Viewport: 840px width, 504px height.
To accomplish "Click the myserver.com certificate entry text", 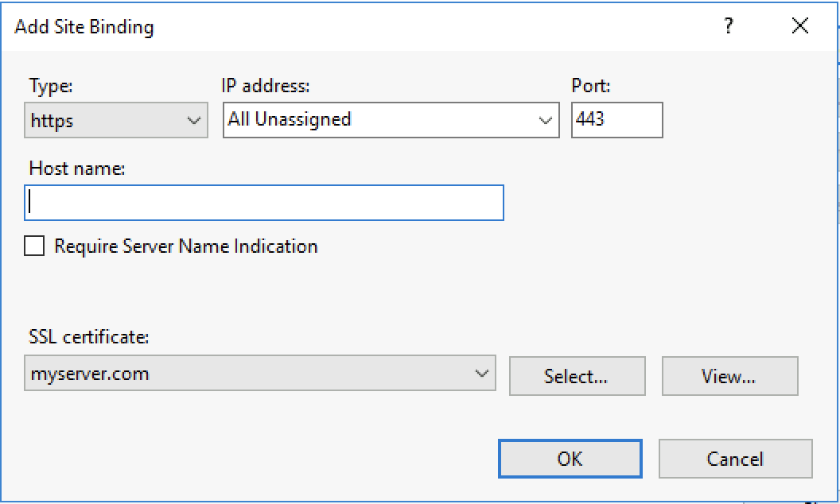I will (89, 374).
